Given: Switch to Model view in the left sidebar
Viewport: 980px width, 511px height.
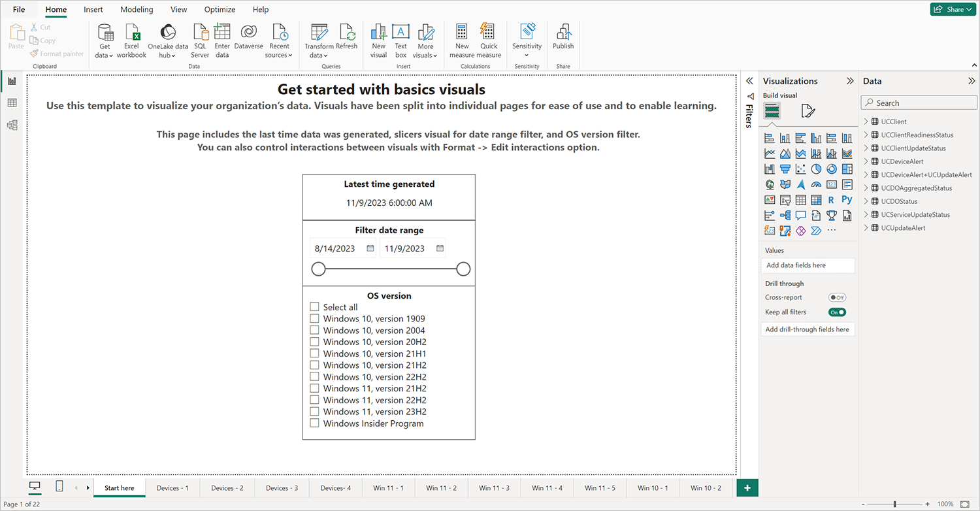Looking at the screenshot, I should pyautogui.click(x=12, y=125).
